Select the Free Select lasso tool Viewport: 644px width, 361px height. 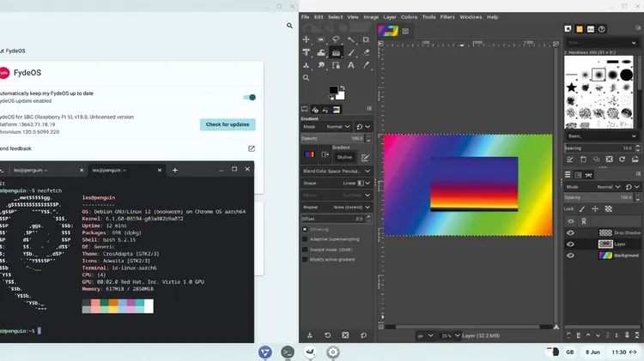click(x=336, y=39)
